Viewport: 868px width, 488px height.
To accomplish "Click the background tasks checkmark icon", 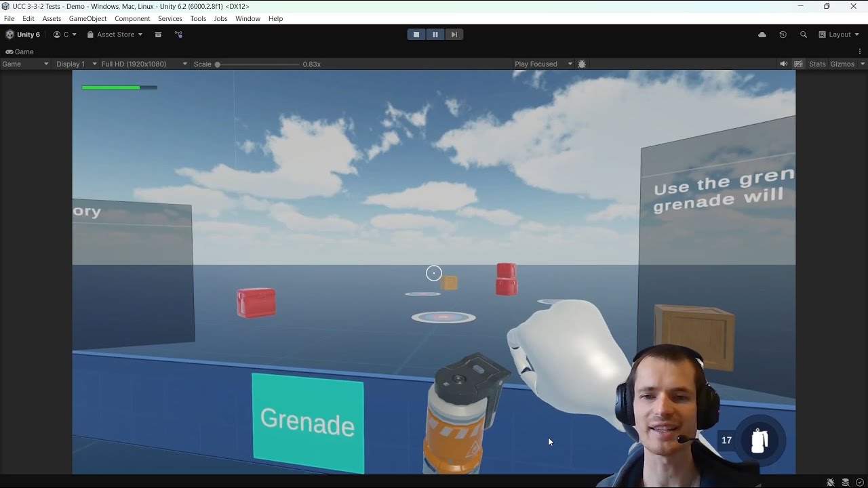I will (x=859, y=482).
